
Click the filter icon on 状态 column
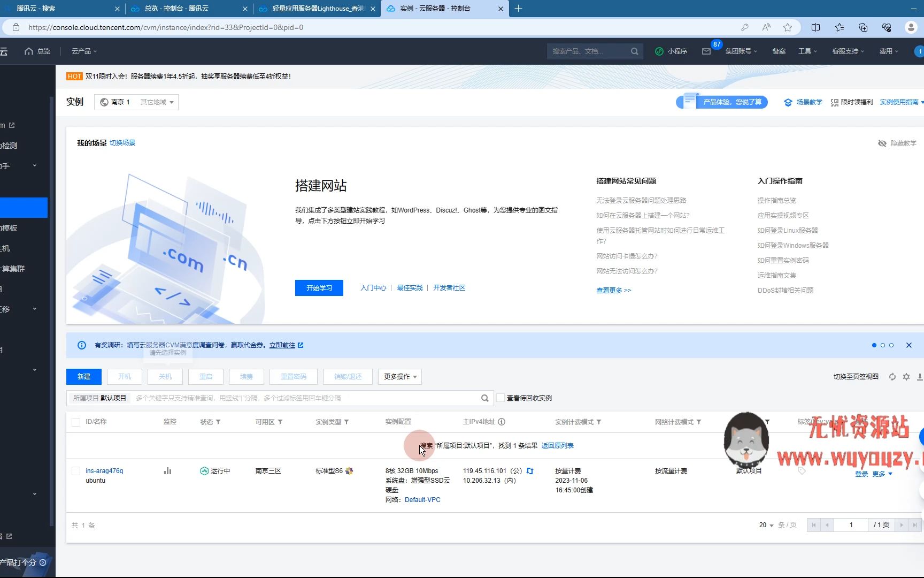[218, 422]
